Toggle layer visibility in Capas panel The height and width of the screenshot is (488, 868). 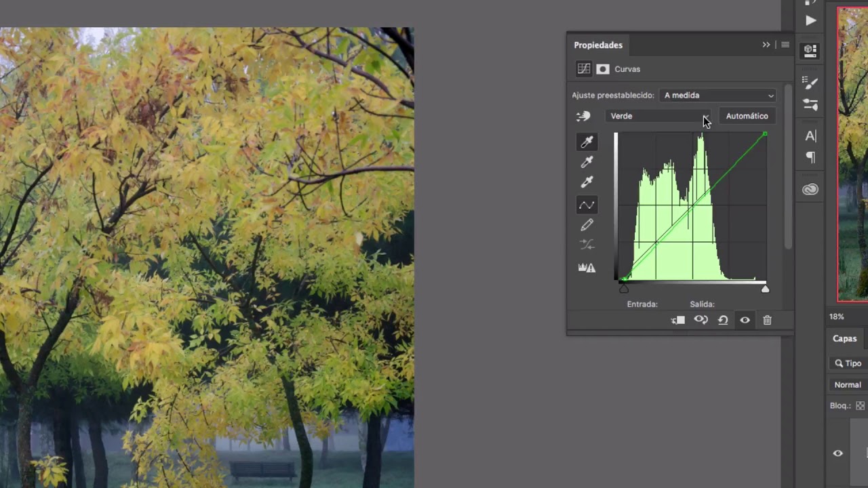tap(837, 453)
